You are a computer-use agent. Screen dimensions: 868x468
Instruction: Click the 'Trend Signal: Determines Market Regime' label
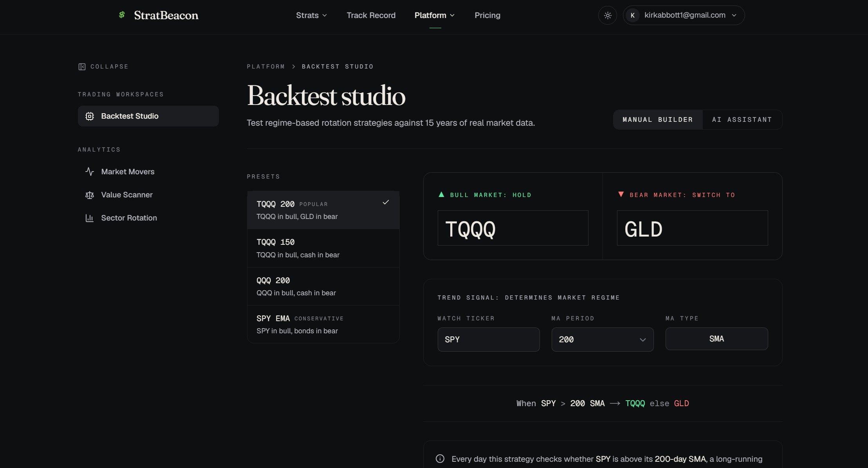(529, 298)
